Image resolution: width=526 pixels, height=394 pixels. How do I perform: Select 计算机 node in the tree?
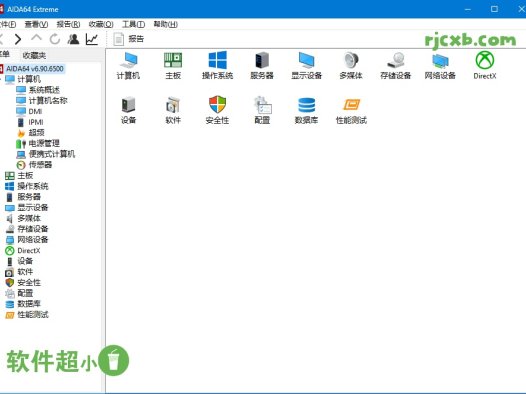pyautogui.click(x=23, y=79)
